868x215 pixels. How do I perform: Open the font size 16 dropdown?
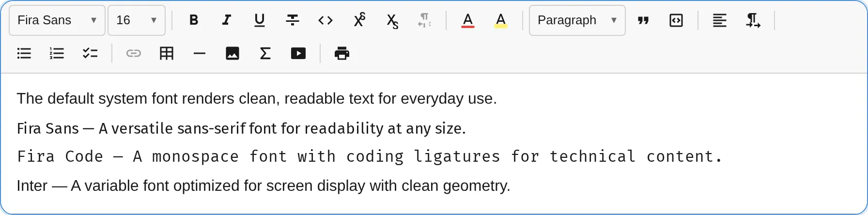pos(137,20)
